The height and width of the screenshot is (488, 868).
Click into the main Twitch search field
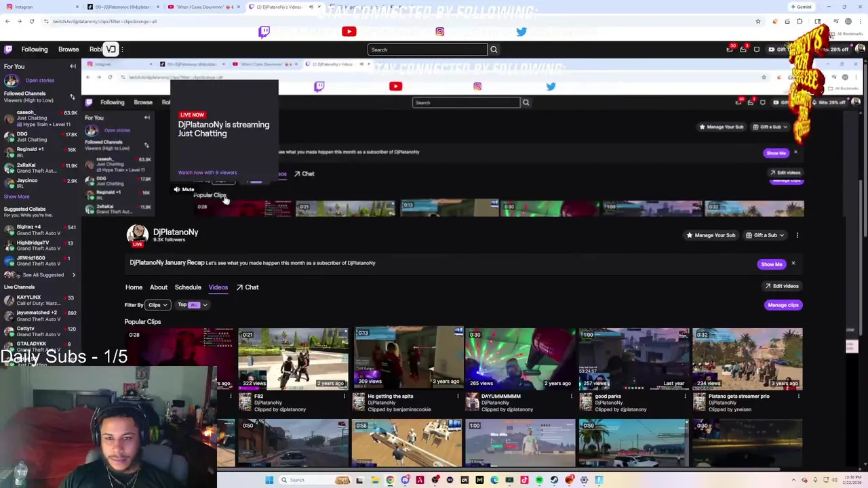[427, 49]
